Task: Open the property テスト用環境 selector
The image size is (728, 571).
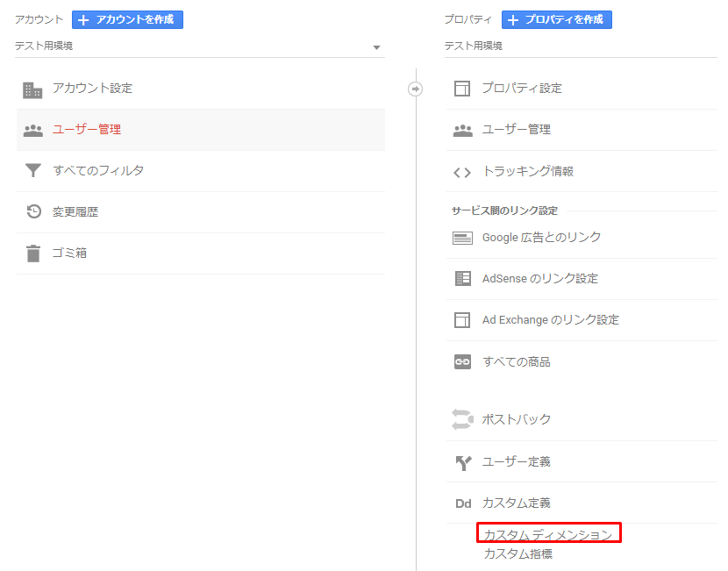Action: coord(581,46)
